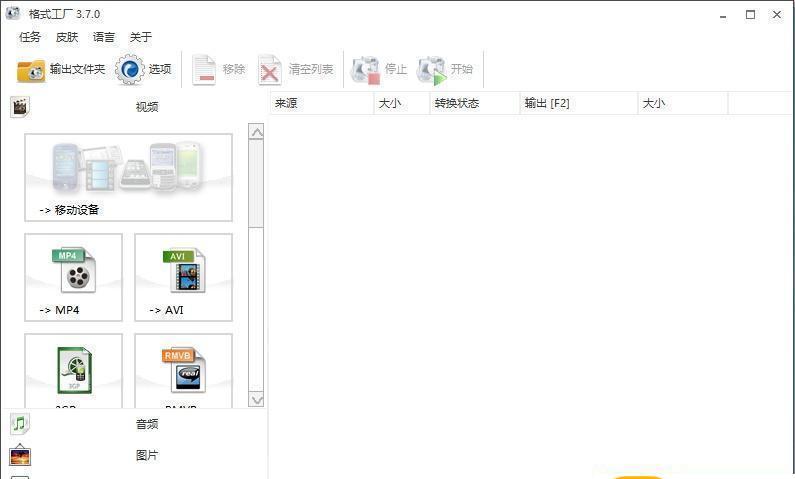
Task: Click the 停止 label in toolbar
Action: (x=396, y=69)
